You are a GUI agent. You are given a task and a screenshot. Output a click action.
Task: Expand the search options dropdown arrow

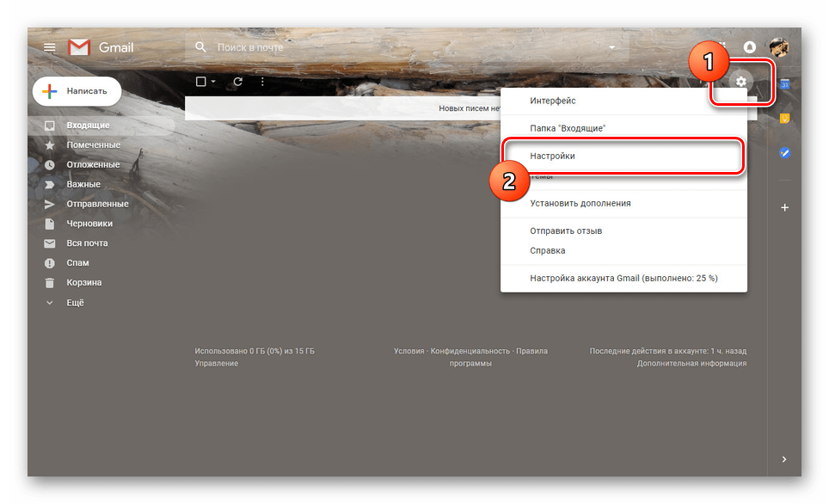(612, 47)
